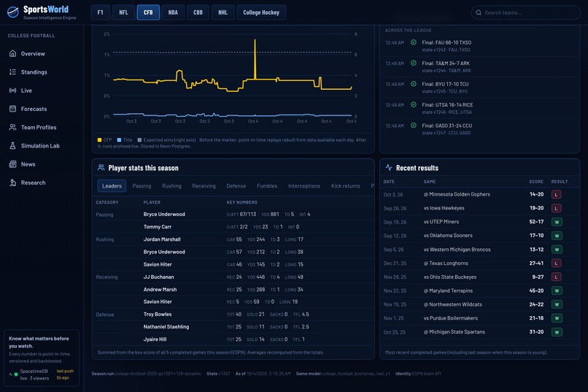
Task: Click @ Maryland Terrapins game
Action: (448, 291)
